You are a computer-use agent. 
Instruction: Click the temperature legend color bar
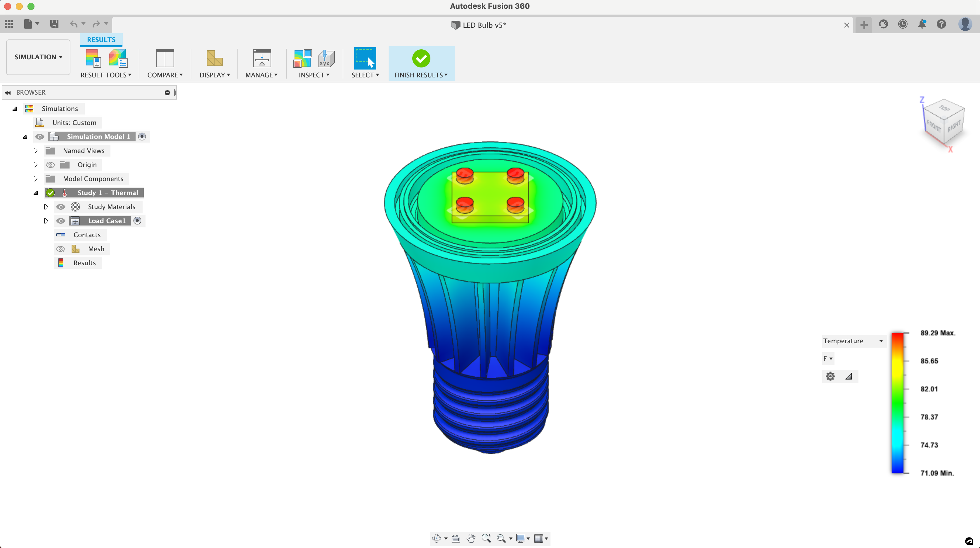coord(897,403)
